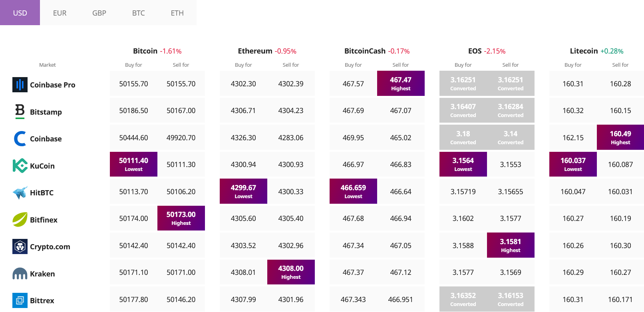Click Kraken highest Ethereum price 4308.00
The image size is (644, 312).
coord(291,272)
